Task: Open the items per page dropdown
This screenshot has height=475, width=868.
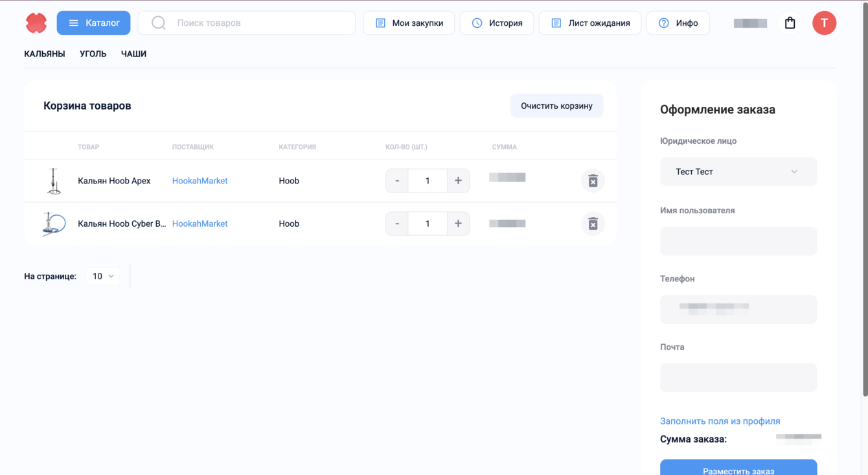Action: click(103, 276)
